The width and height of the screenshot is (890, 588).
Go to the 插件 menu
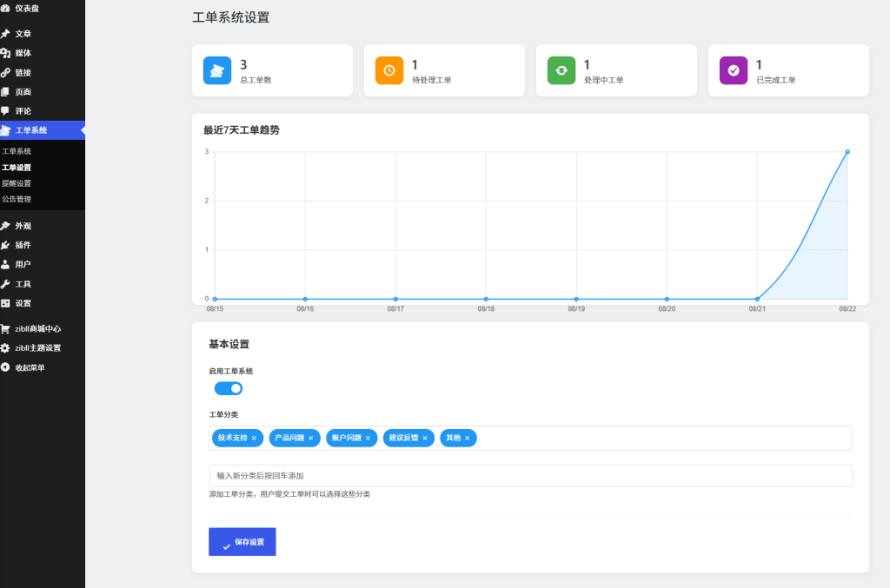pyautogui.click(x=23, y=245)
